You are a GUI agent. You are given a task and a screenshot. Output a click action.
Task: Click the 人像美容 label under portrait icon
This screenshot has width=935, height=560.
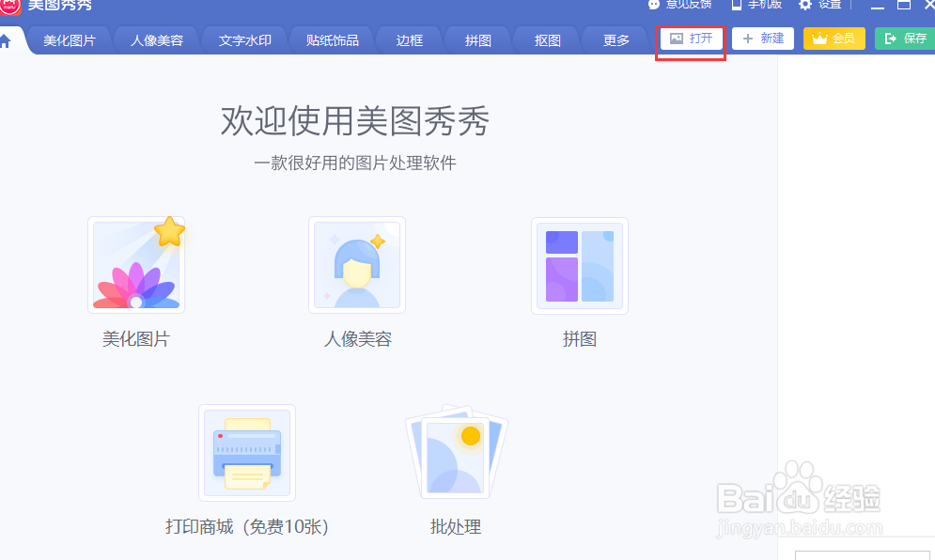358,339
